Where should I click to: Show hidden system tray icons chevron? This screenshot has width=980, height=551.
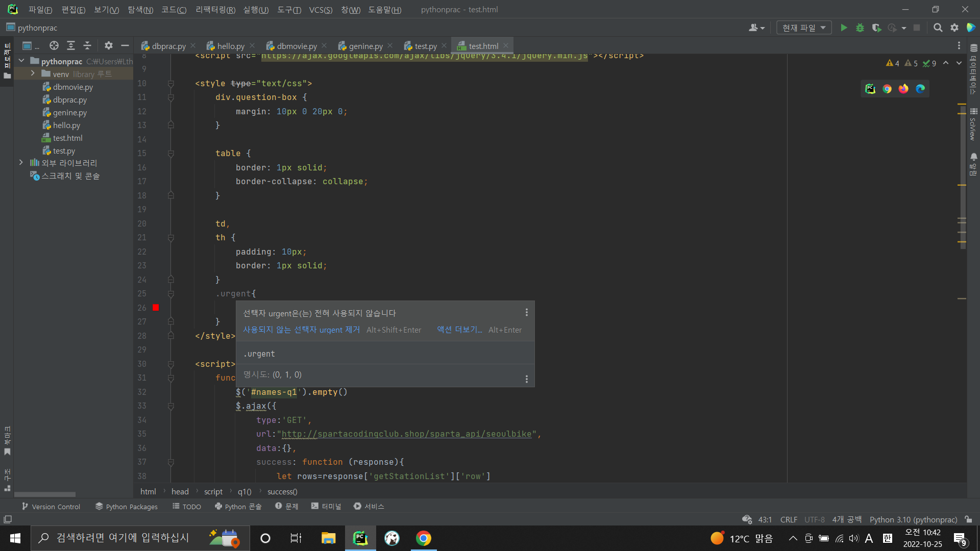[793, 538]
